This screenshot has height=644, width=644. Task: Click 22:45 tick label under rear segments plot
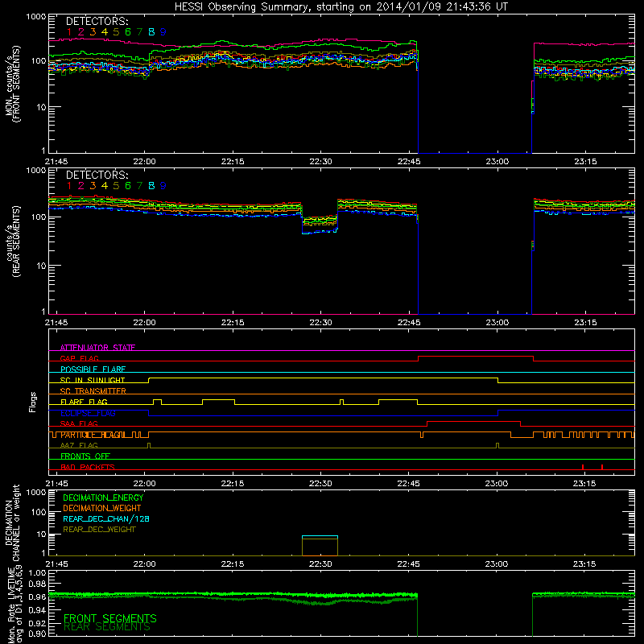[409, 323]
